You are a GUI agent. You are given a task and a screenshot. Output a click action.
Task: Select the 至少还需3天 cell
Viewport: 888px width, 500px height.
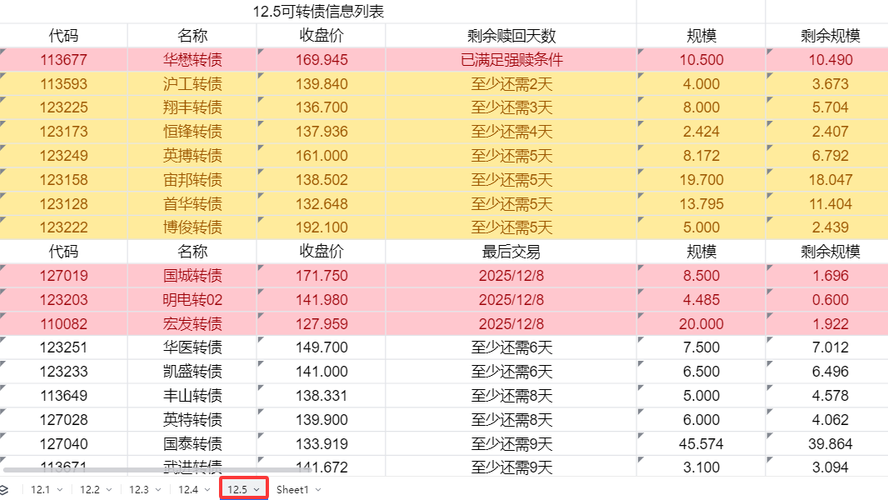click(511, 108)
